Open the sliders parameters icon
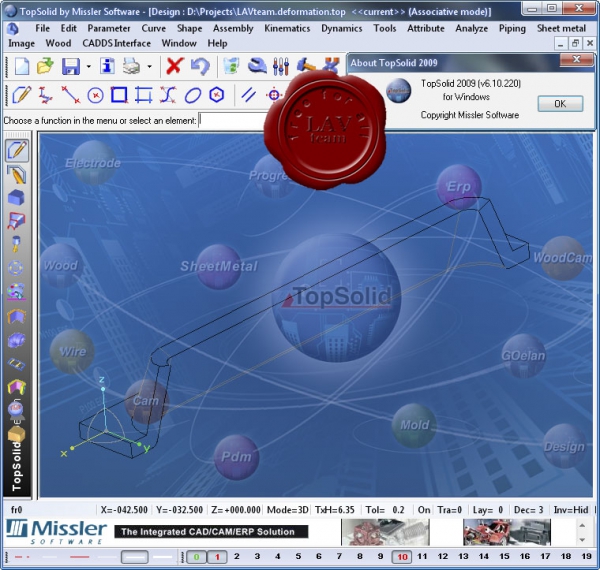Screen dimensions: 600x570 [x=281, y=66]
